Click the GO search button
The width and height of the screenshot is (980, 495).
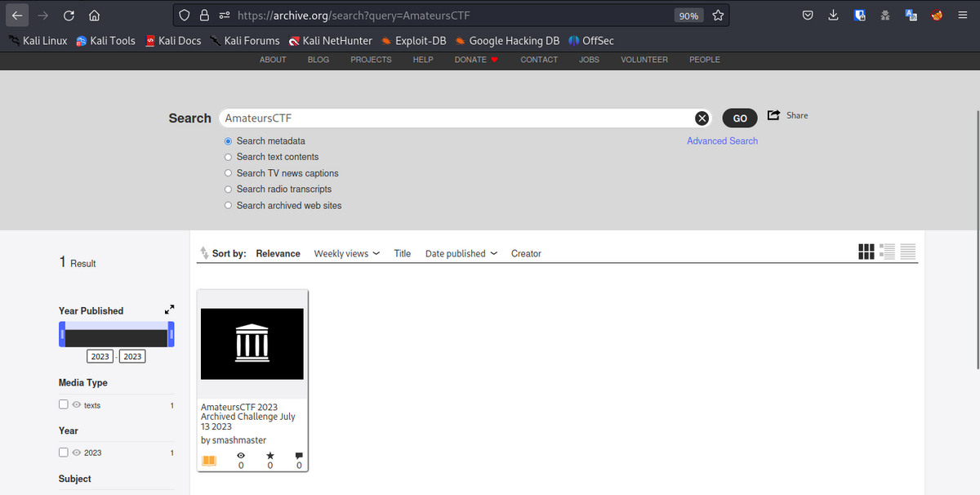(x=740, y=118)
